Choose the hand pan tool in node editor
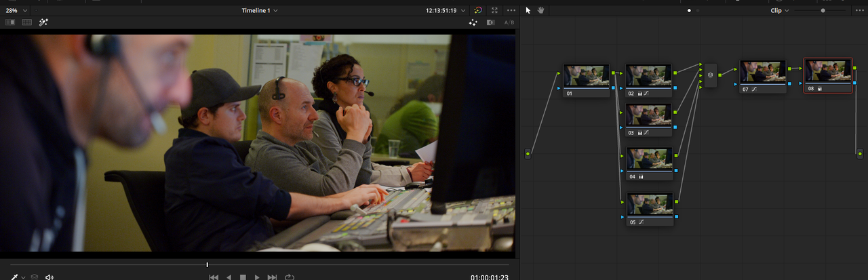This screenshot has height=280, width=868. pos(541,10)
